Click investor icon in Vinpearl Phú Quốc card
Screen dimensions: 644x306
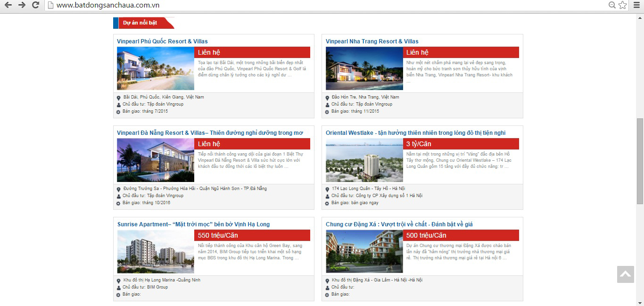tap(118, 105)
